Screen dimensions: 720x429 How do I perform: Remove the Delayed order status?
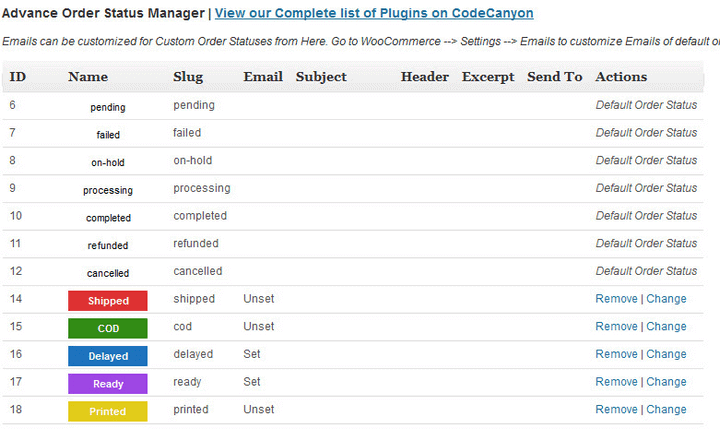pyautogui.click(x=616, y=354)
